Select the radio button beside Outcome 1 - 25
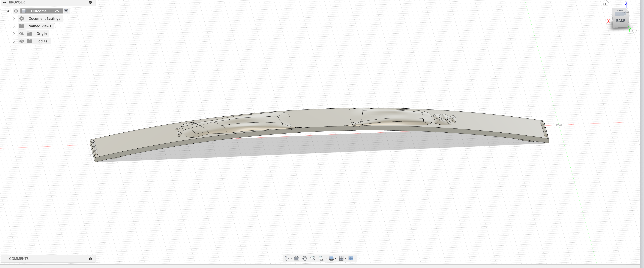Screen dimensions: 644x268 pos(66,11)
